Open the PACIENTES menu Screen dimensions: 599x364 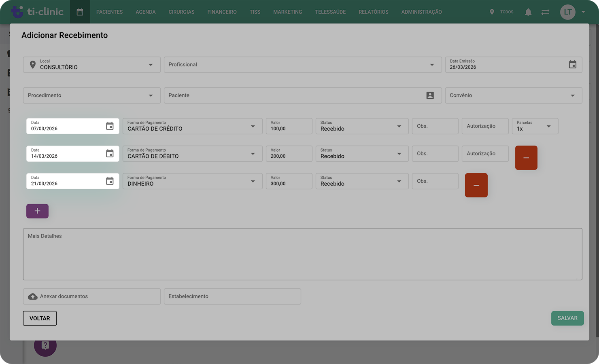(109, 12)
